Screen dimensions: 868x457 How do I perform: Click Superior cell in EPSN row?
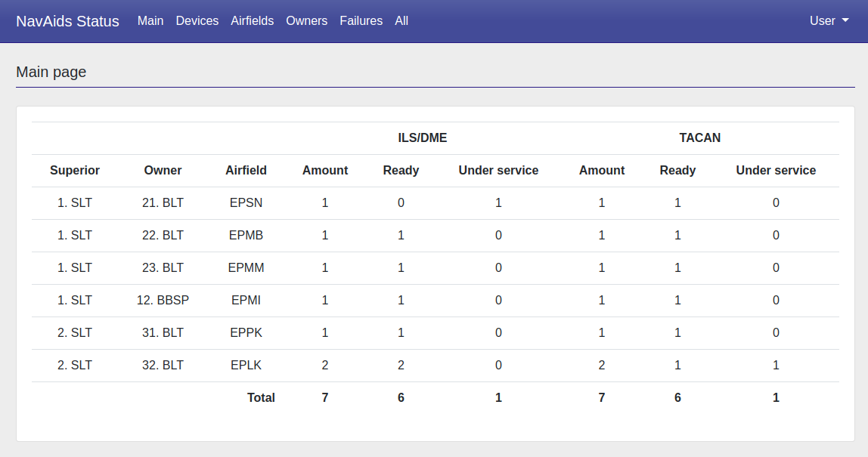point(75,203)
